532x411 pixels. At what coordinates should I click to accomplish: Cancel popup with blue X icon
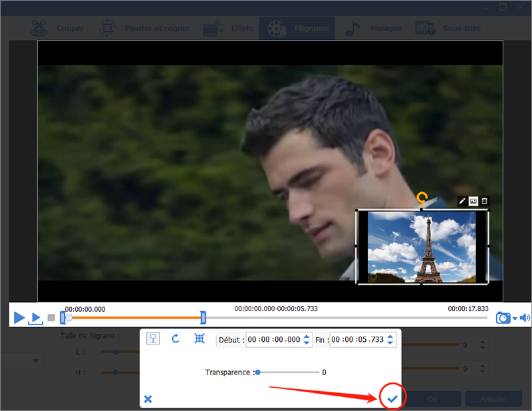148,399
